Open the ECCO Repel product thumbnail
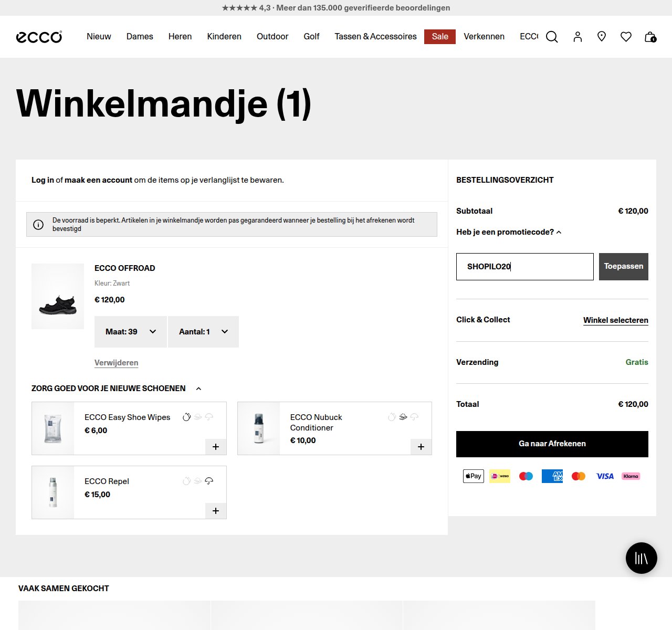 pos(53,492)
